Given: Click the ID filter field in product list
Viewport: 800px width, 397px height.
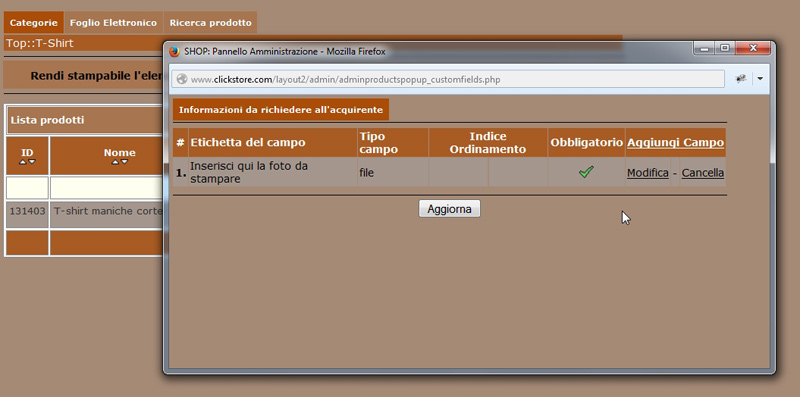Looking at the screenshot, I should point(27,188).
